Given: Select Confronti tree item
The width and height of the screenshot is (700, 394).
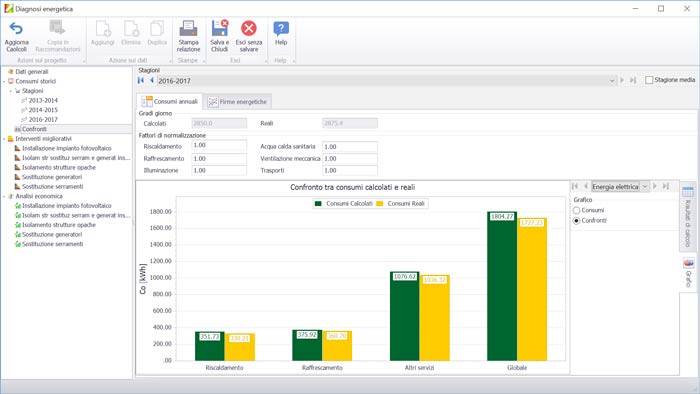Looking at the screenshot, I should 34,129.
